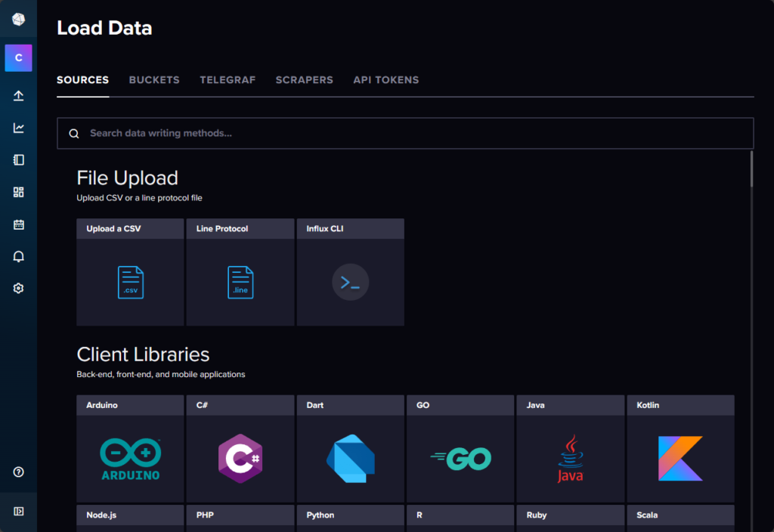This screenshot has height=532, width=774.
Task: Open the TELEGRAF section
Action: [x=228, y=79]
